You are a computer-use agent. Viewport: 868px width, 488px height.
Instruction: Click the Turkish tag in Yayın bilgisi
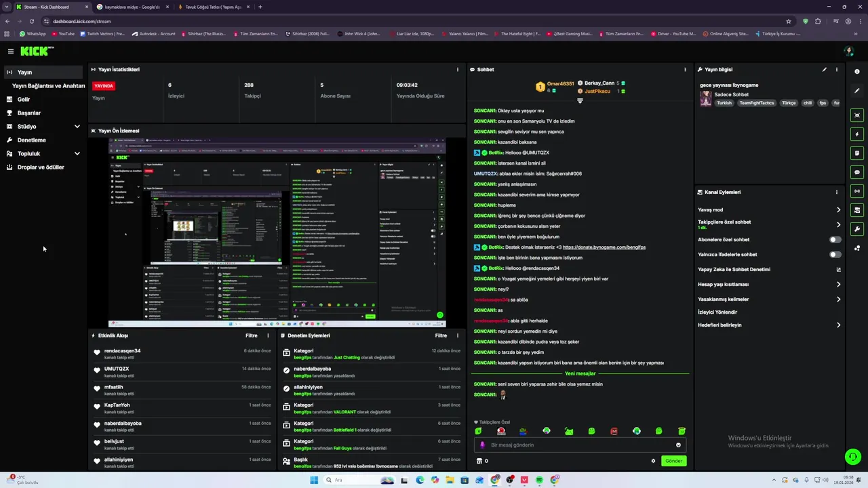click(724, 103)
